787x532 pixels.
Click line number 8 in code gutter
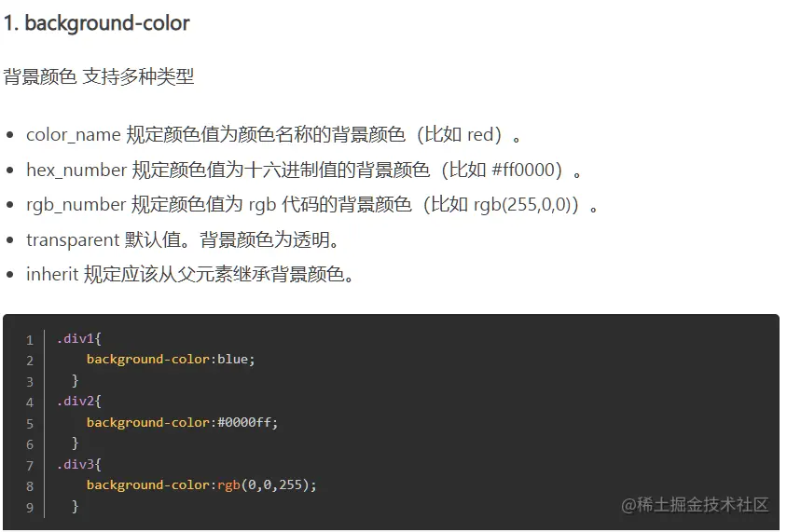(30, 485)
